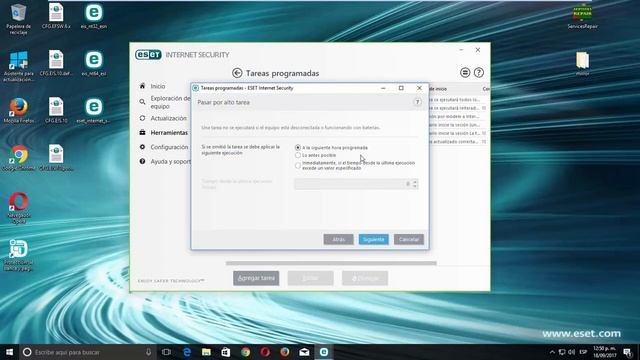Click the microphone icon in taskbar search
640x360 pixels.
click(x=149, y=352)
